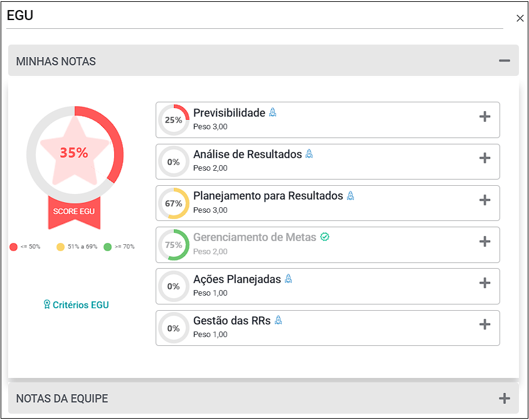This screenshot has height=420, width=529.
Task: Collapse the MINHAS NOTAS section
Action: 505,61
